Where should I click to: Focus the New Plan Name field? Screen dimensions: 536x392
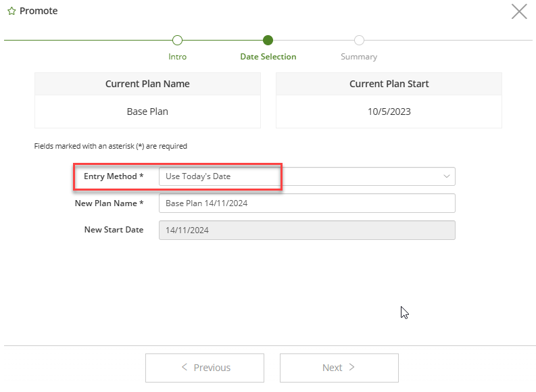[307, 203]
